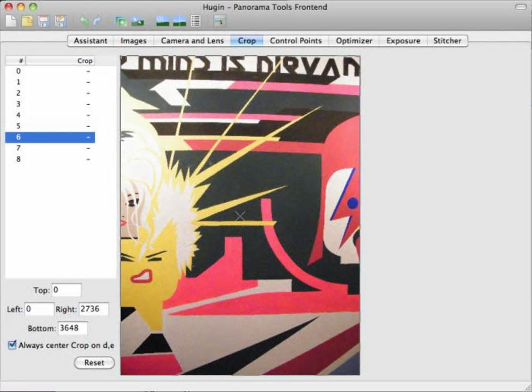Select image row 4 in the list

[50, 115]
